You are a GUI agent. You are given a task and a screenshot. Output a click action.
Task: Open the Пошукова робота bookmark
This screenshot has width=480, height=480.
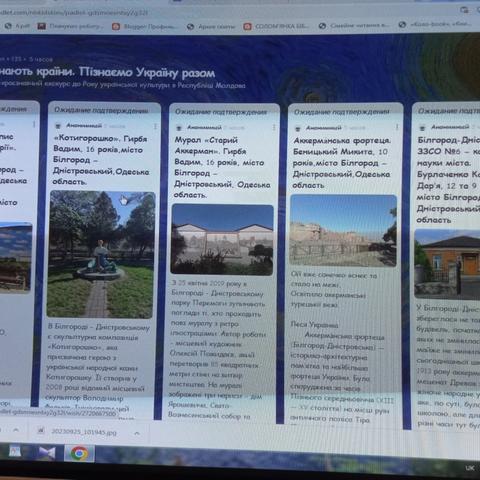(x=71, y=26)
